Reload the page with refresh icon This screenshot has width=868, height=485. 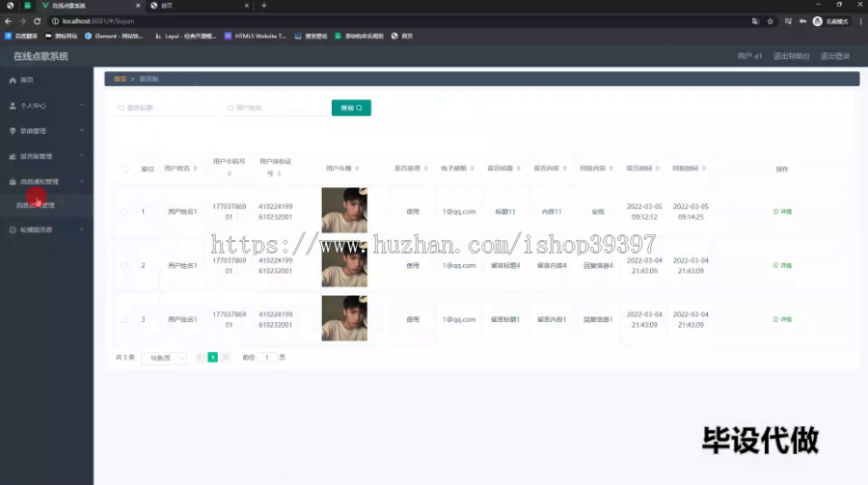(x=37, y=21)
